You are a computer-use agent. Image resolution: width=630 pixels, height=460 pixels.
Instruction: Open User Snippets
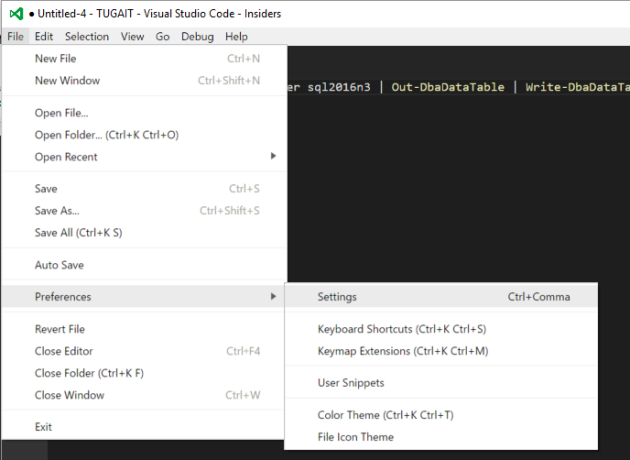pos(350,383)
